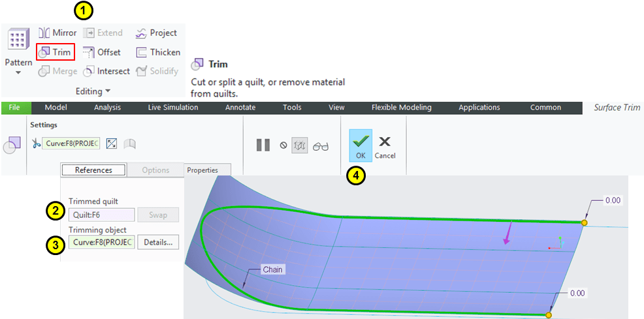
Task: Click the Trimmed quilt Quilt:F6 field
Action: pos(101,215)
